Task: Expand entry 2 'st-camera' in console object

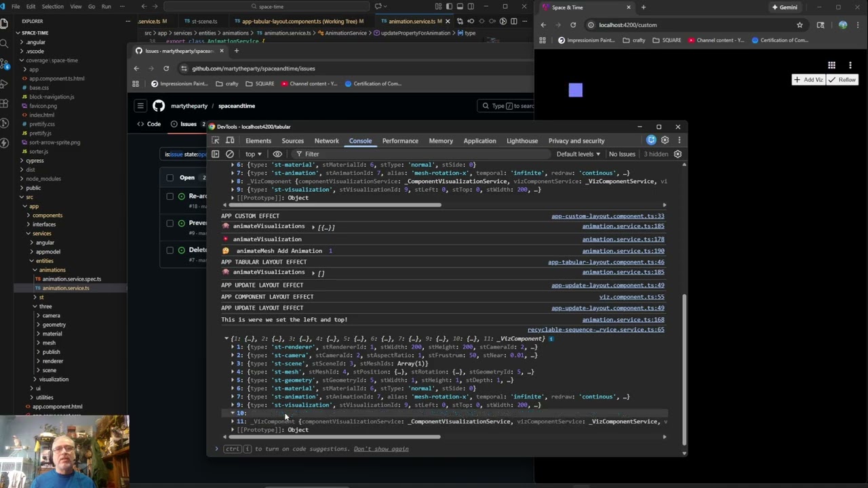Action: 233,355
